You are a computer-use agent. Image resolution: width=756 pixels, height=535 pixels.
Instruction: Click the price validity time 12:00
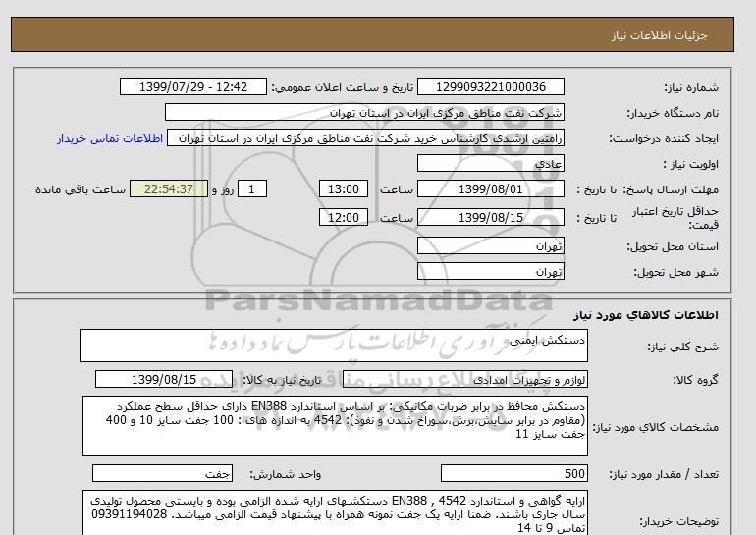[344, 217]
